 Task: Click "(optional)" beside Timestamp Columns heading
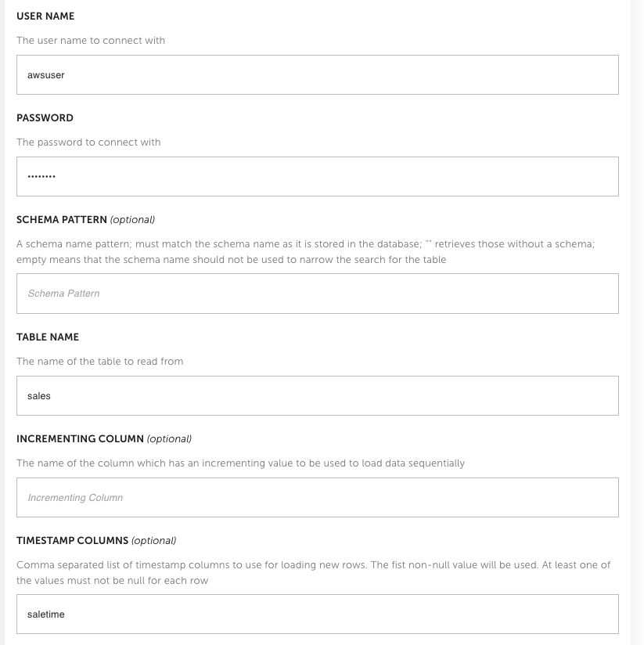tap(154, 541)
